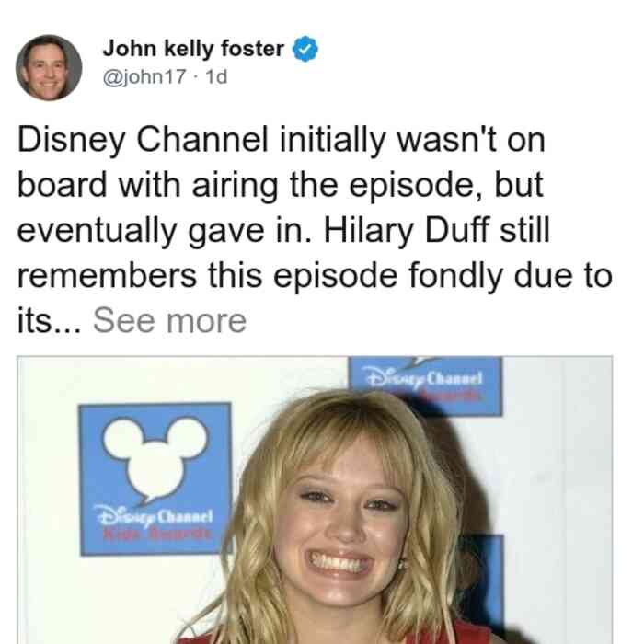Image resolution: width=644 pixels, height=644 pixels.
Task: Expand the post via See more
Action: [169, 321]
